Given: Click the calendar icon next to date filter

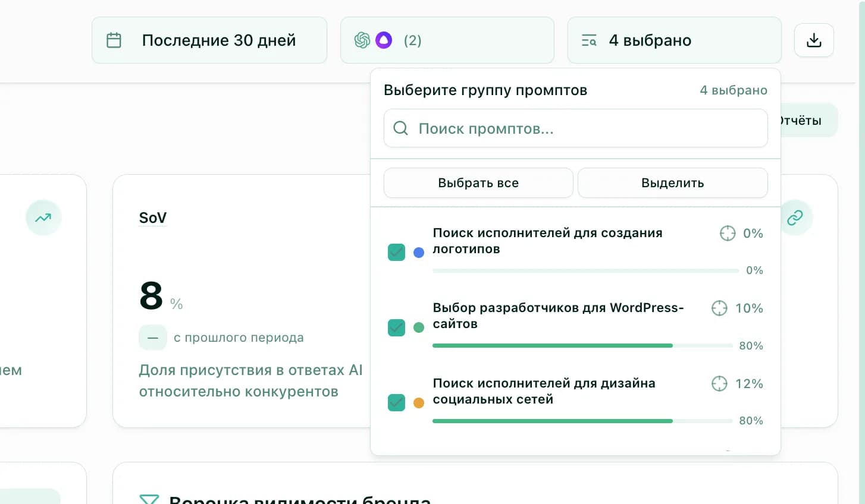Looking at the screenshot, I should 113,40.
